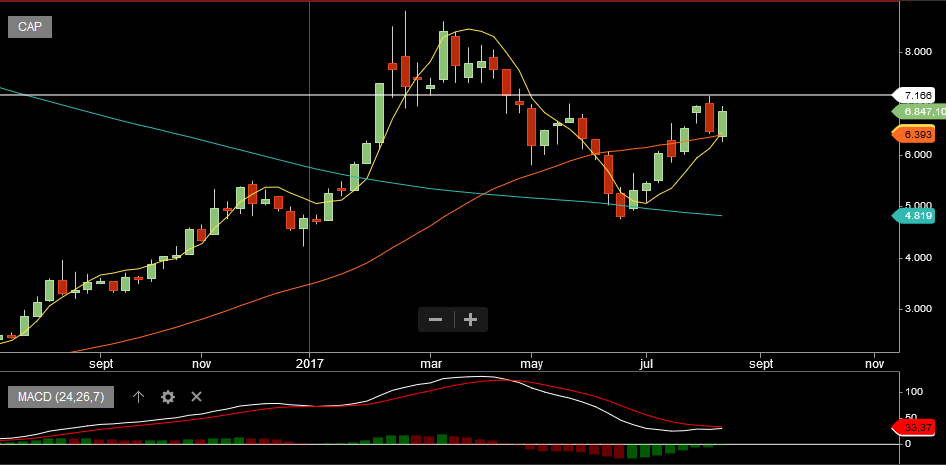The image size is (946, 465).
Task: Click the 4.000 price axis label
Action: point(918,258)
